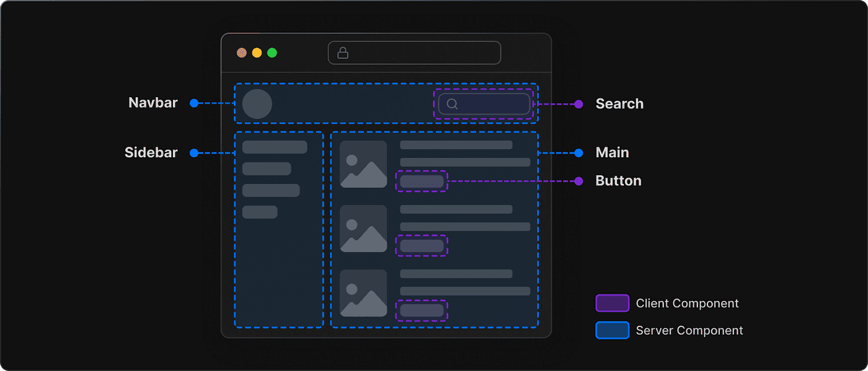Select the third item's image placeholder thumbnail
This screenshot has height=371, width=868.
[363, 293]
